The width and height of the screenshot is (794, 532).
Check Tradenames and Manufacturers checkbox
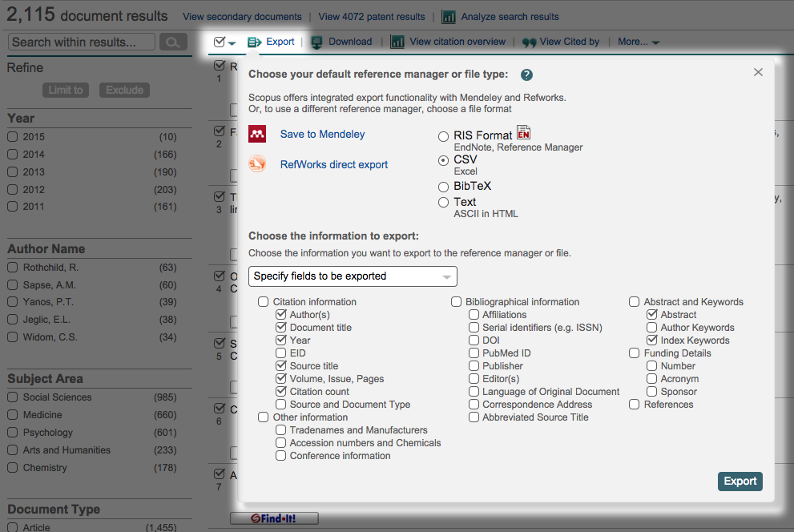280,429
